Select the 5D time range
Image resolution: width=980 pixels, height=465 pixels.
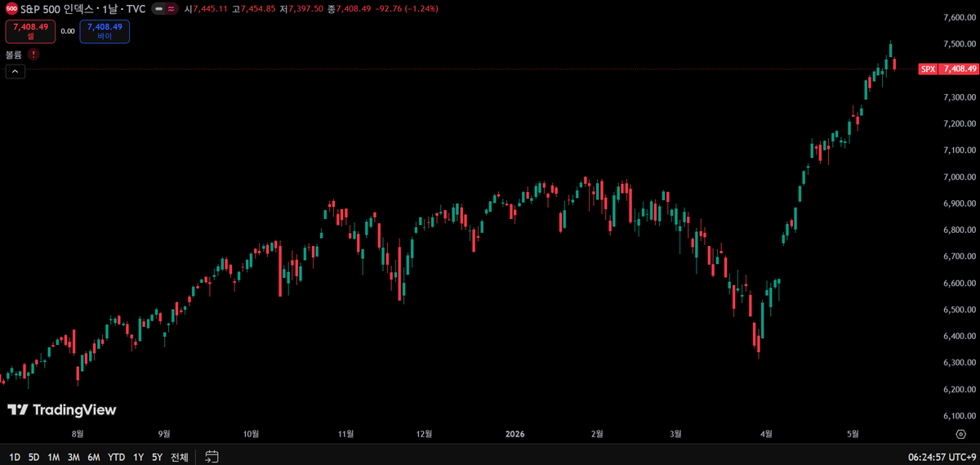(x=33, y=457)
